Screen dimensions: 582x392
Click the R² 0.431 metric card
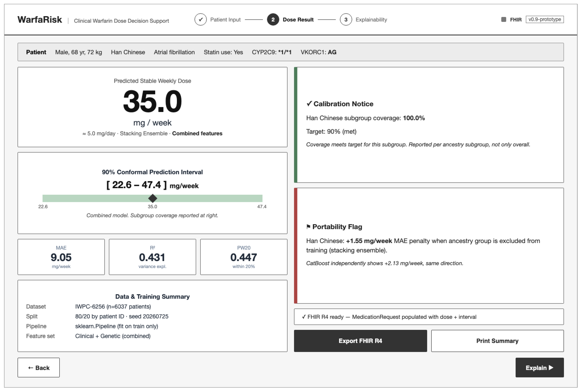click(152, 257)
